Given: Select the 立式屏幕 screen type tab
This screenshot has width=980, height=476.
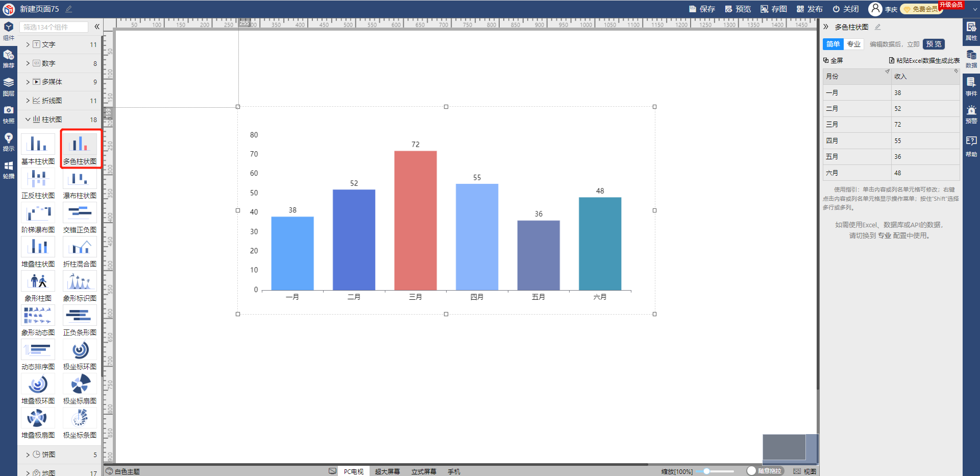Looking at the screenshot, I should pos(424,471).
